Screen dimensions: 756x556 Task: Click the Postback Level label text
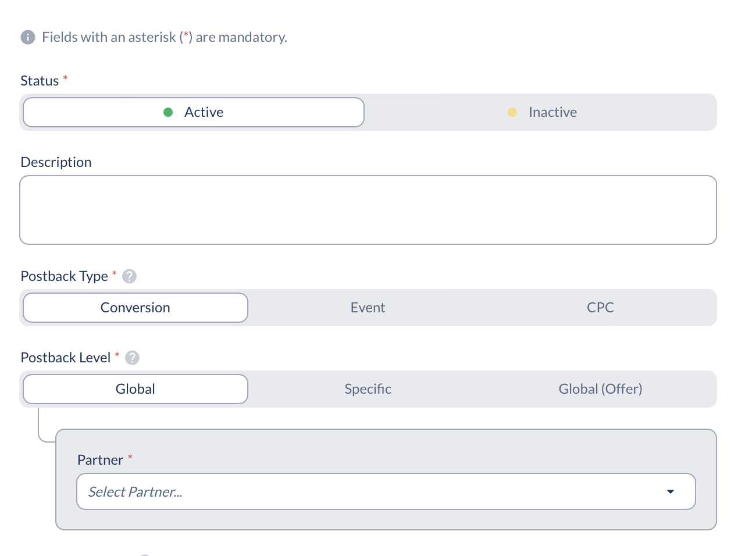coord(66,358)
